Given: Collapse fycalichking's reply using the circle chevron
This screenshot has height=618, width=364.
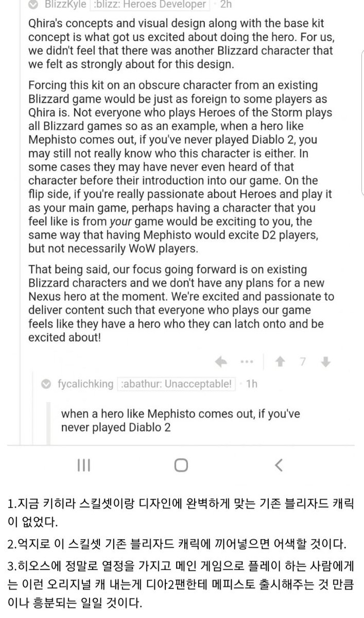Looking at the screenshot, I should tap(46, 384).
